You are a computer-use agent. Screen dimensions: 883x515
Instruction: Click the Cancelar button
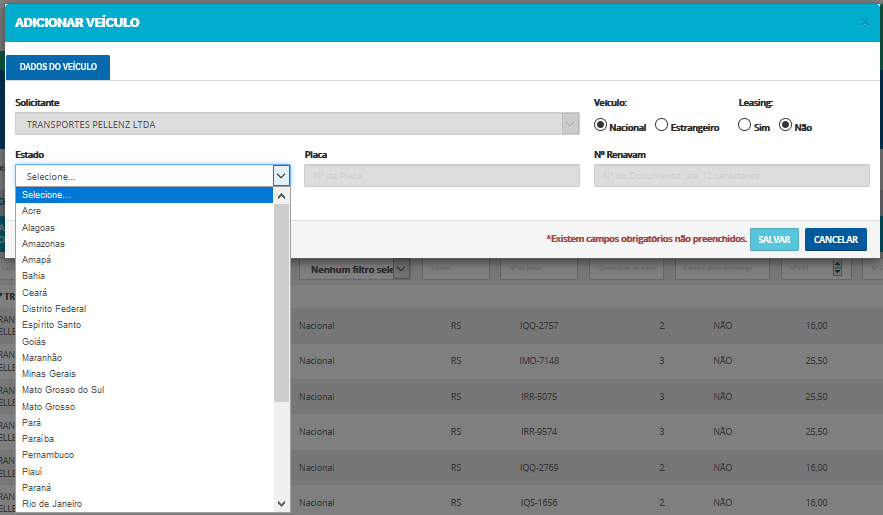click(835, 240)
